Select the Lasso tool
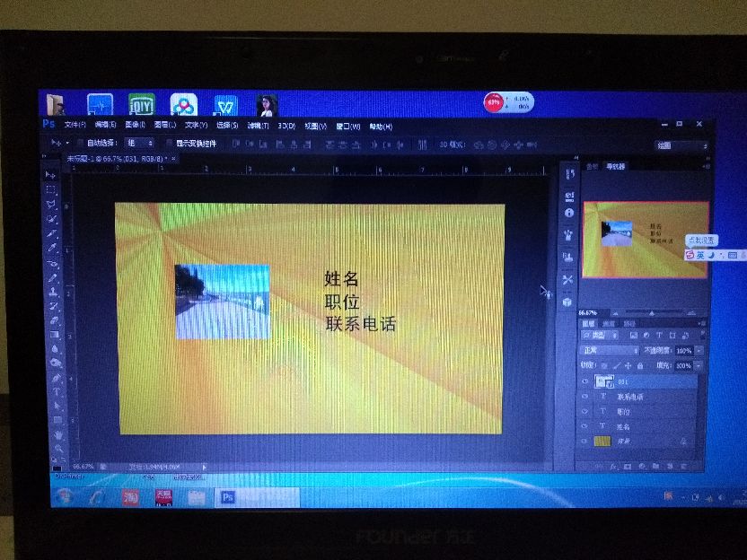Viewport: 747px width, 560px height. pos(51,205)
